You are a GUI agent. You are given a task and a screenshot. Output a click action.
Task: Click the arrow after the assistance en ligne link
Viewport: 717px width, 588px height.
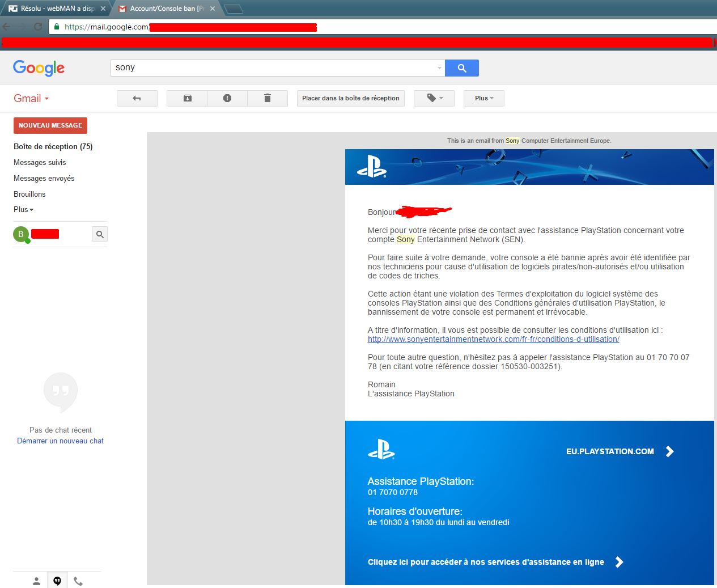620,562
